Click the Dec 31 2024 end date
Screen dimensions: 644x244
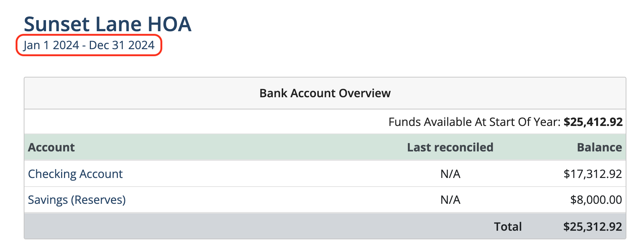pos(121,45)
